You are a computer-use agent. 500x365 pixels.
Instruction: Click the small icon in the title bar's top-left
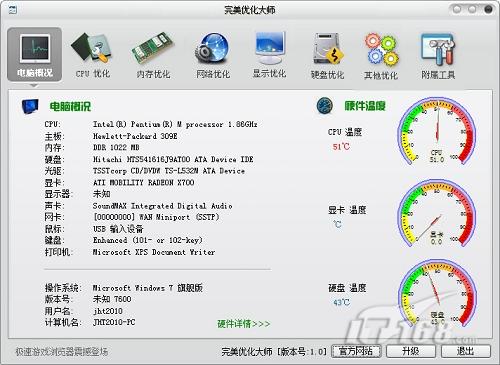[x=13, y=10]
